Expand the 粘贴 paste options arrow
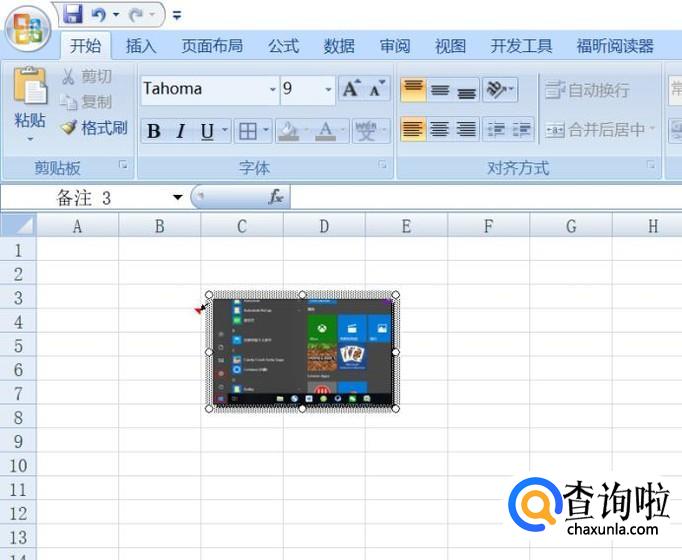Viewport: 682px width, 560px height. pos(30,139)
